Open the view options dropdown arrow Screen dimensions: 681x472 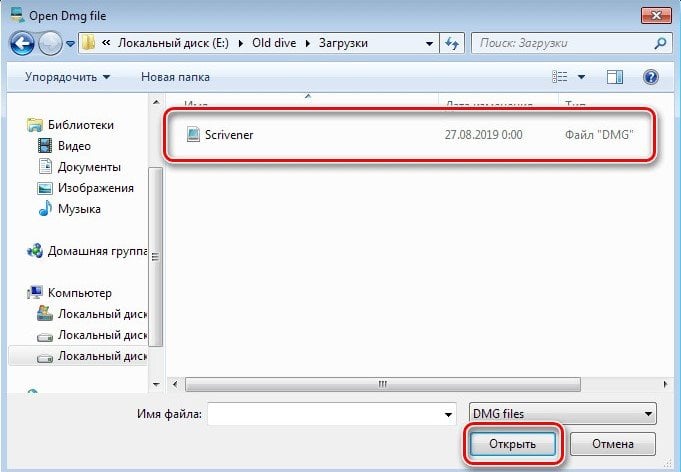[x=581, y=77]
